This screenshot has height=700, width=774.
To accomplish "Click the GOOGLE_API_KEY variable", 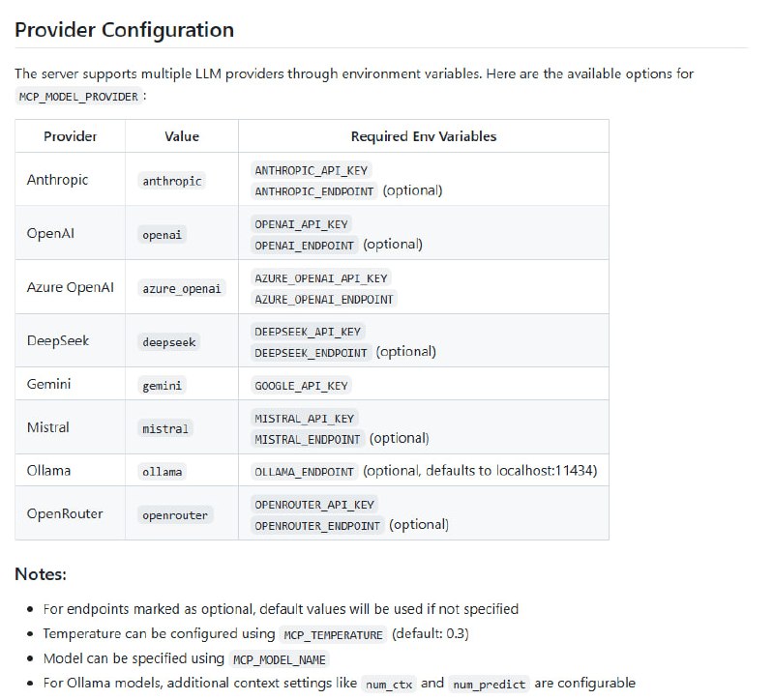I will (x=301, y=385).
